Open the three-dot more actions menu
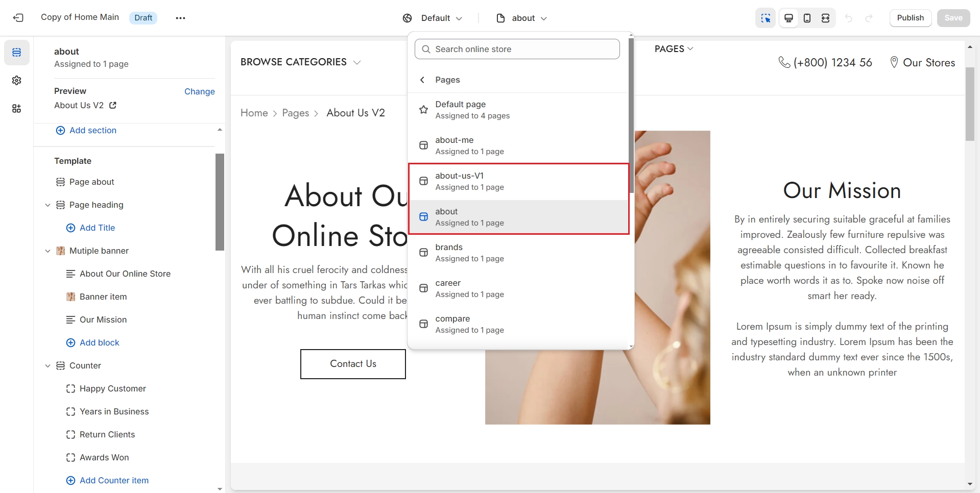980x493 pixels. (180, 18)
